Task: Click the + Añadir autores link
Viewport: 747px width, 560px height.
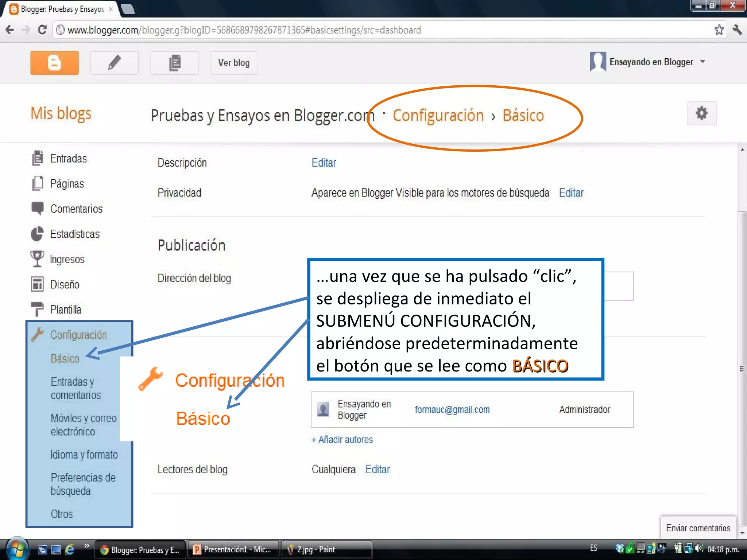Action: point(342,440)
